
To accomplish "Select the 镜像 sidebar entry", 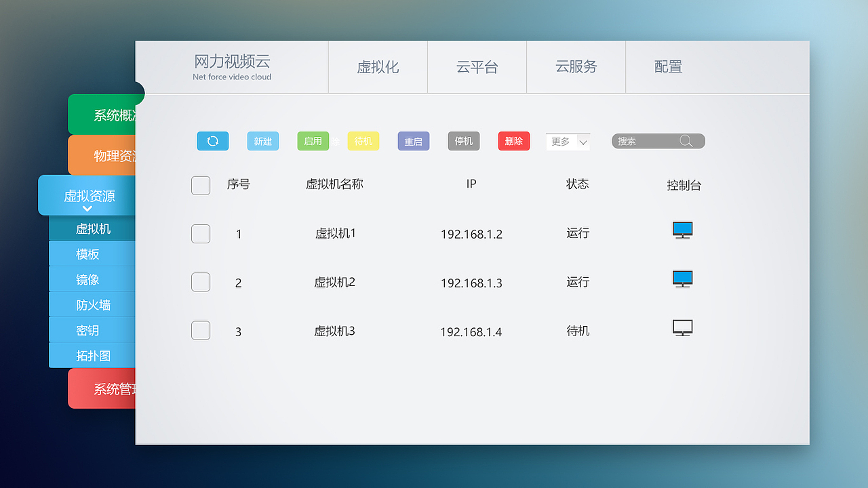I will pos(92,279).
